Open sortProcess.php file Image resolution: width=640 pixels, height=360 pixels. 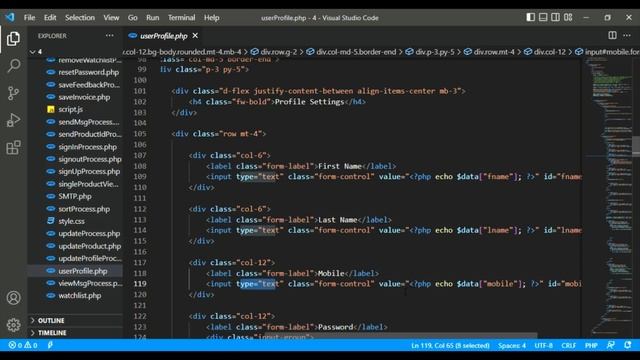84,209
